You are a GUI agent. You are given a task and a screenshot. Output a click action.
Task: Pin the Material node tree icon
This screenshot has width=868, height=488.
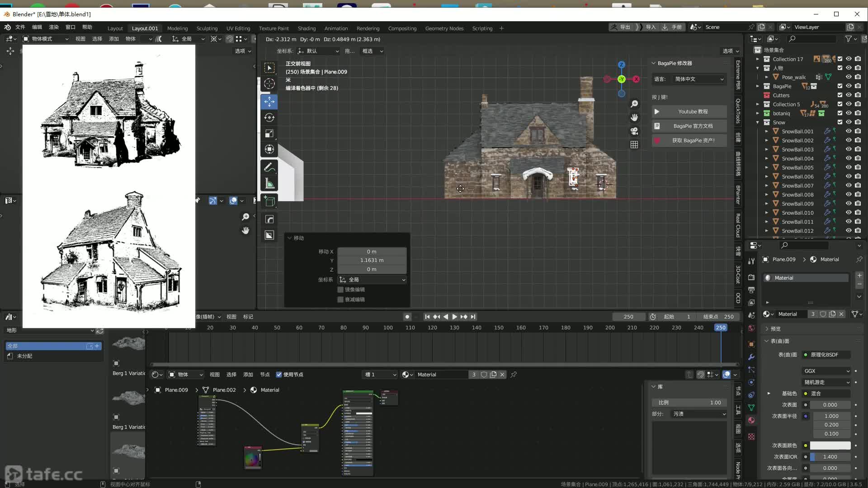(x=514, y=375)
